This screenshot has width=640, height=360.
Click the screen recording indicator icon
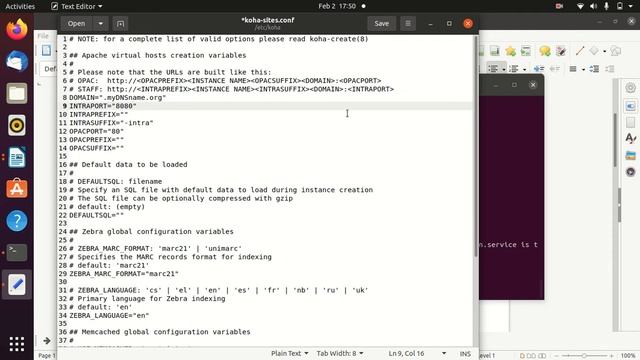pyautogui.click(x=559, y=6)
